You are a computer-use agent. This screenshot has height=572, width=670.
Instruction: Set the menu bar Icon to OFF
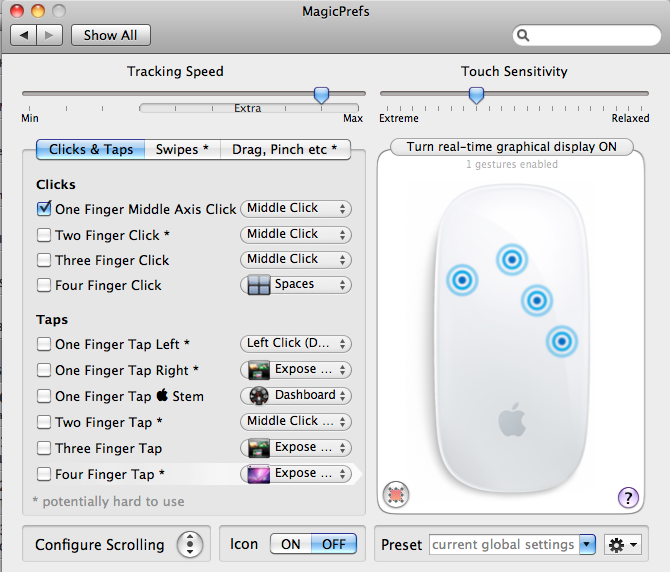point(334,544)
